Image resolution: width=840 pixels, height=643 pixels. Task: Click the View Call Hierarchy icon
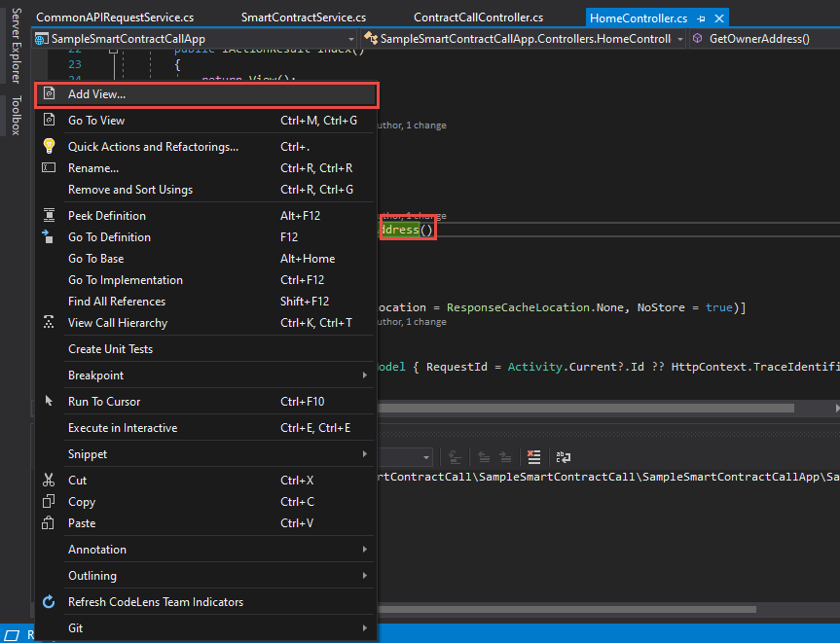(x=48, y=322)
